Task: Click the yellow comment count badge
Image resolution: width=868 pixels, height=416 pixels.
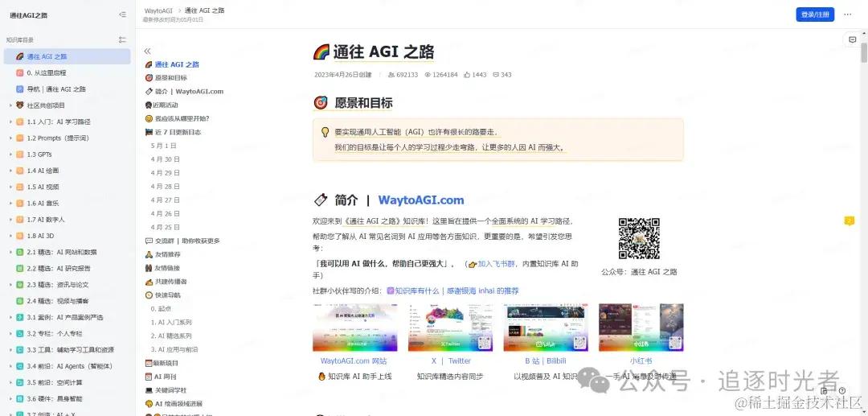Action: pyautogui.click(x=850, y=220)
